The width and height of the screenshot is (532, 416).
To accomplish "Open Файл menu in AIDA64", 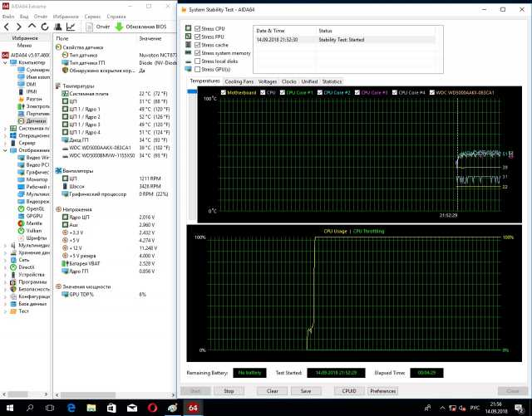I will click(x=8, y=17).
